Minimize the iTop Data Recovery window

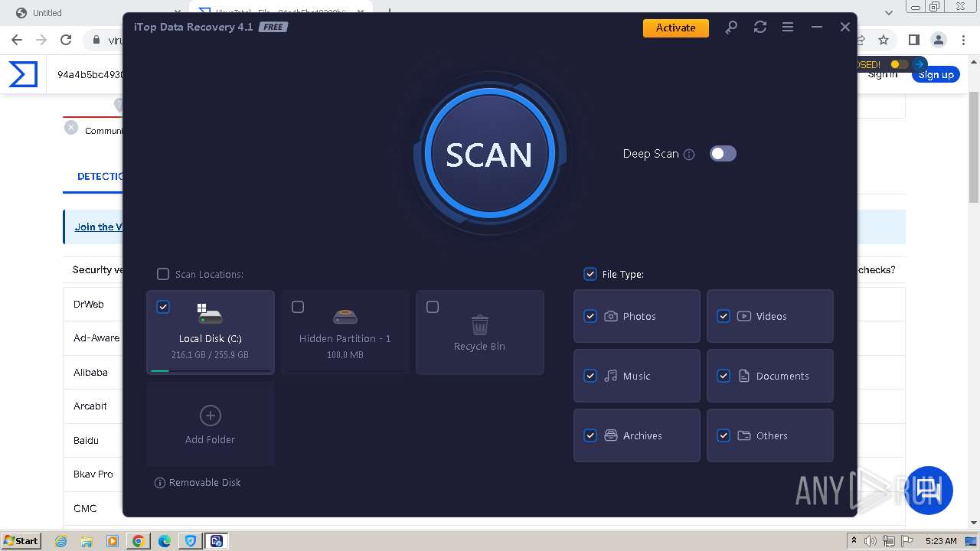pyautogui.click(x=817, y=28)
